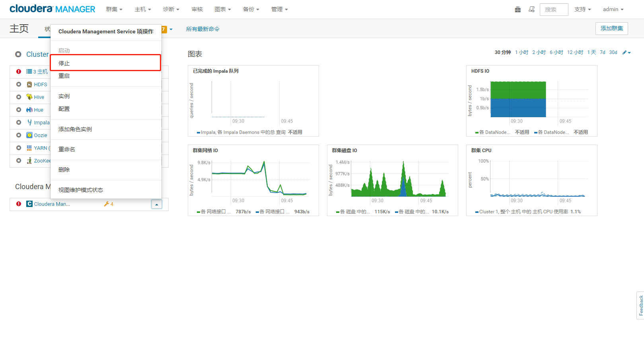Open the admin user dropdown

[613, 9]
